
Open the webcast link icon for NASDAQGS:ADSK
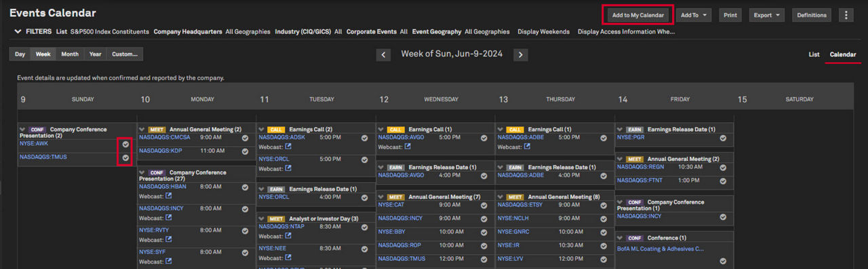pos(288,146)
